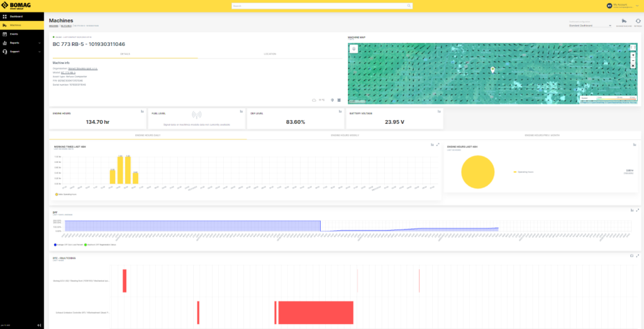Image resolution: width=644 pixels, height=329 pixels.
Task: Open Events menu item
Action: pos(22,34)
